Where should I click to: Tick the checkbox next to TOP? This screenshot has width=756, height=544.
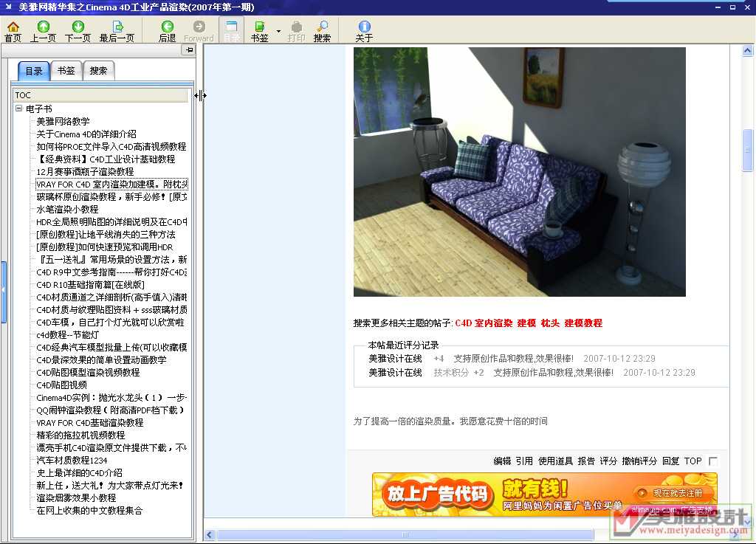[x=713, y=461]
